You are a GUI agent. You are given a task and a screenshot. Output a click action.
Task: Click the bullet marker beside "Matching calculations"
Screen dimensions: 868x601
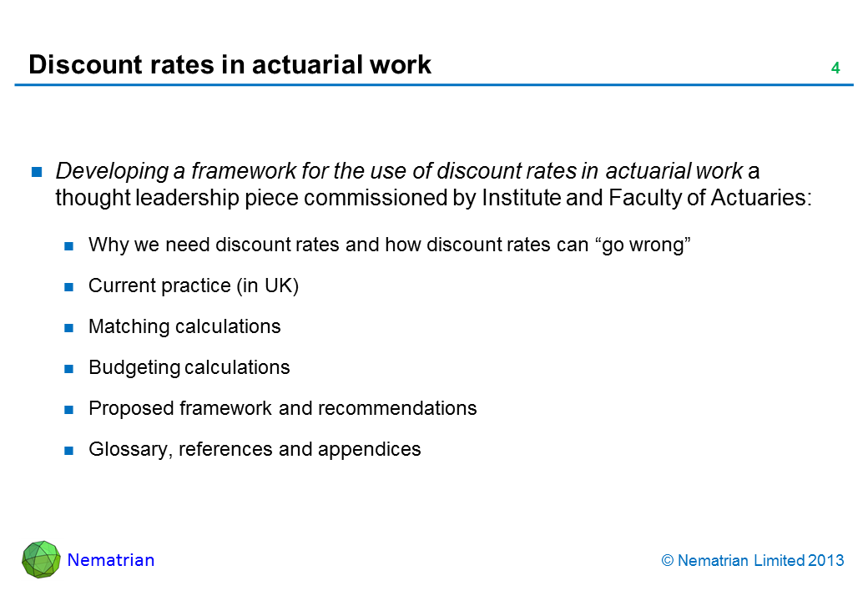(70, 328)
